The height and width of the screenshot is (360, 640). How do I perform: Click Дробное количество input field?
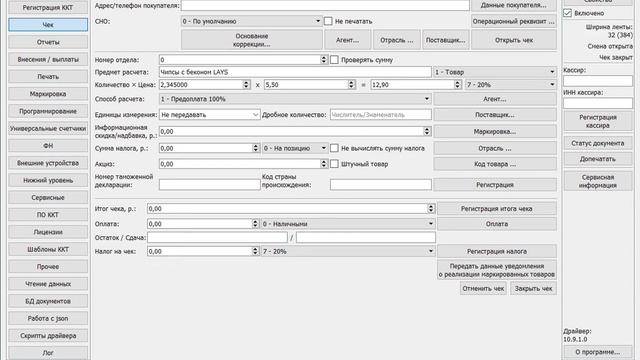pyautogui.click(x=380, y=115)
